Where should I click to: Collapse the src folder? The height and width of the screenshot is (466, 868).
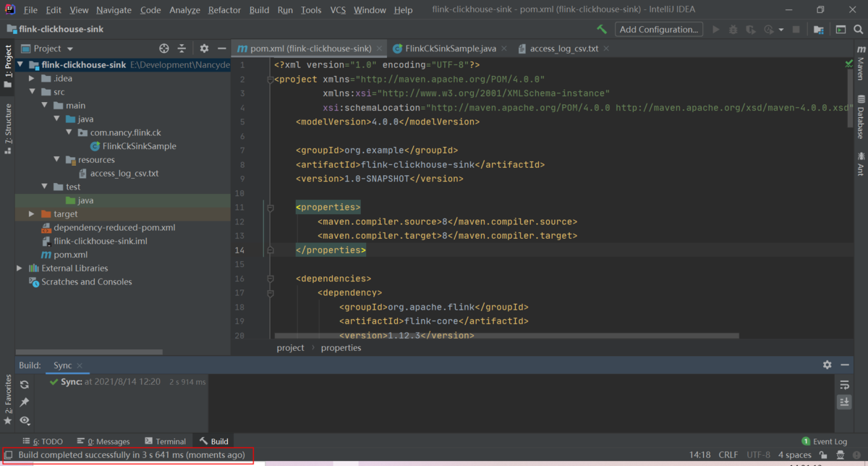point(32,92)
